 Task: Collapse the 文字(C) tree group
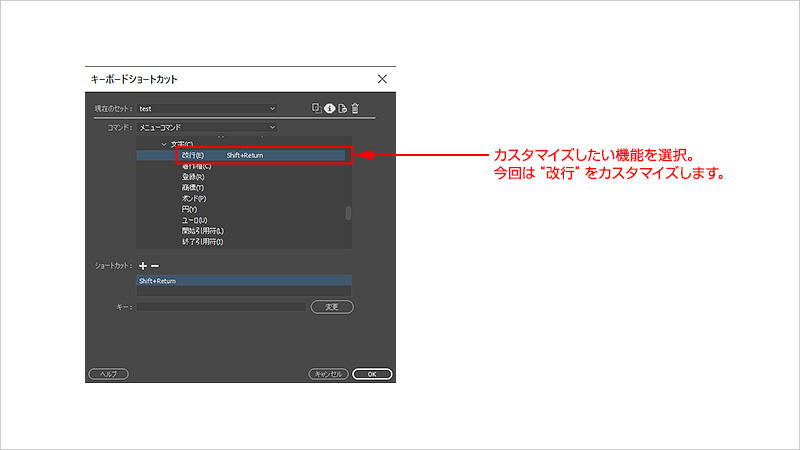click(x=164, y=145)
